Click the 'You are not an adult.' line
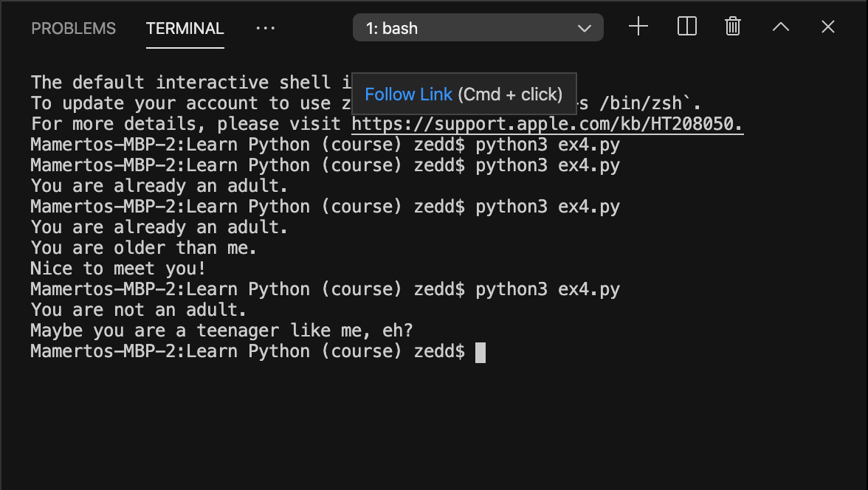868x490 pixels. pos(138,311)
